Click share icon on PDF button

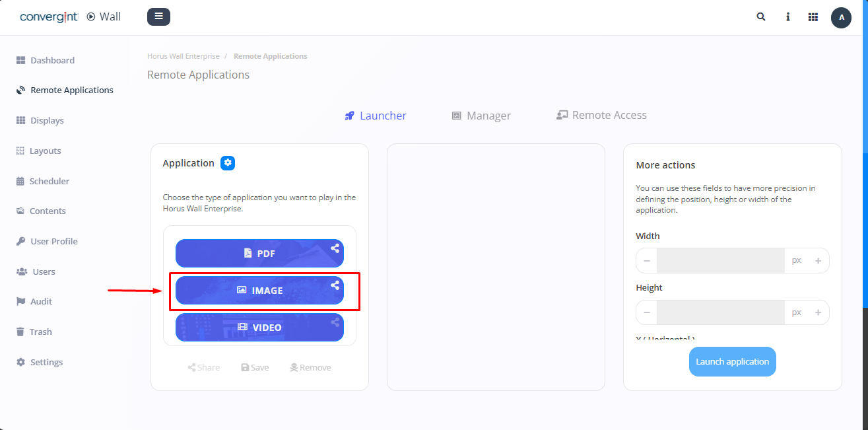coord(335,248)
